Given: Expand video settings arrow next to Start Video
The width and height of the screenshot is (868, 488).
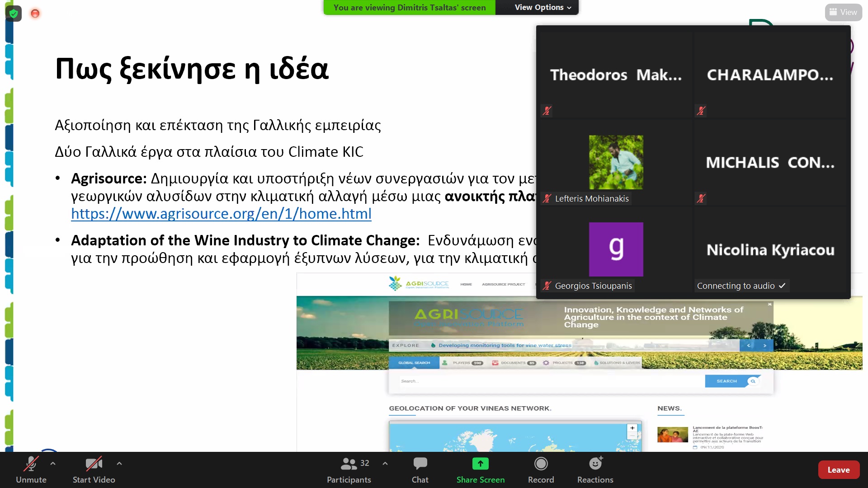Looking at the screenshot, I should click(x=119, y=463).
